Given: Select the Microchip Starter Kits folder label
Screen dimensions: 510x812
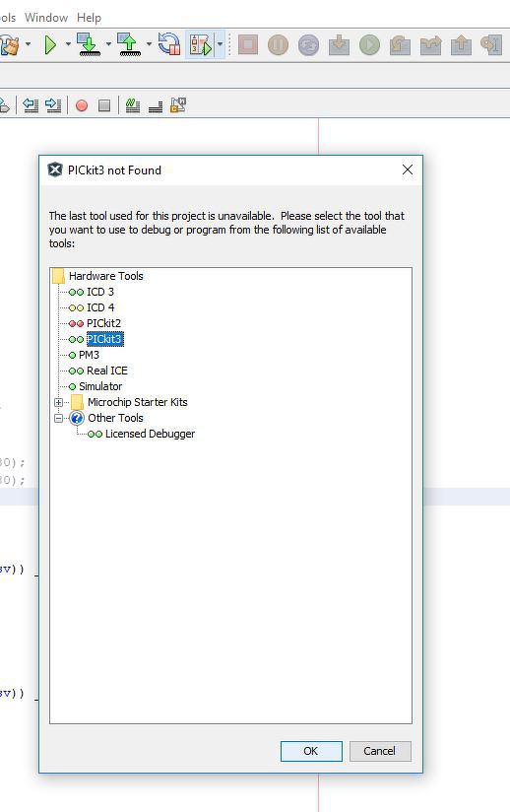Looking at the screenshot, I should pos(138,402).
